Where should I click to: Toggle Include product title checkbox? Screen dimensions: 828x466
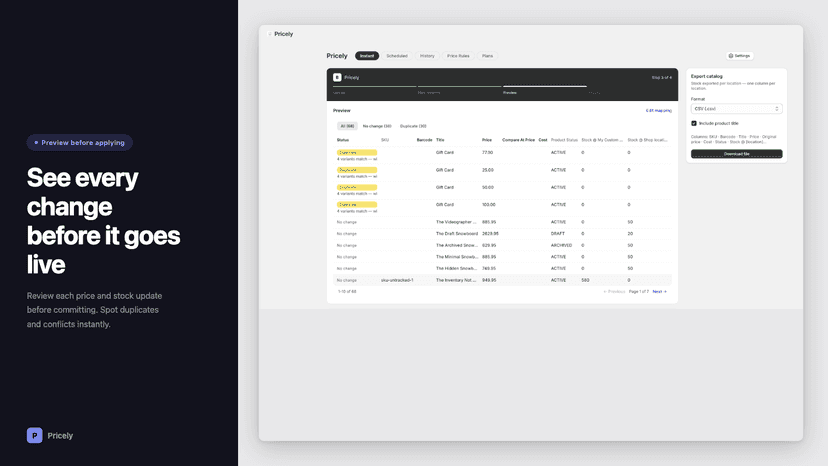tap(694, 123)
